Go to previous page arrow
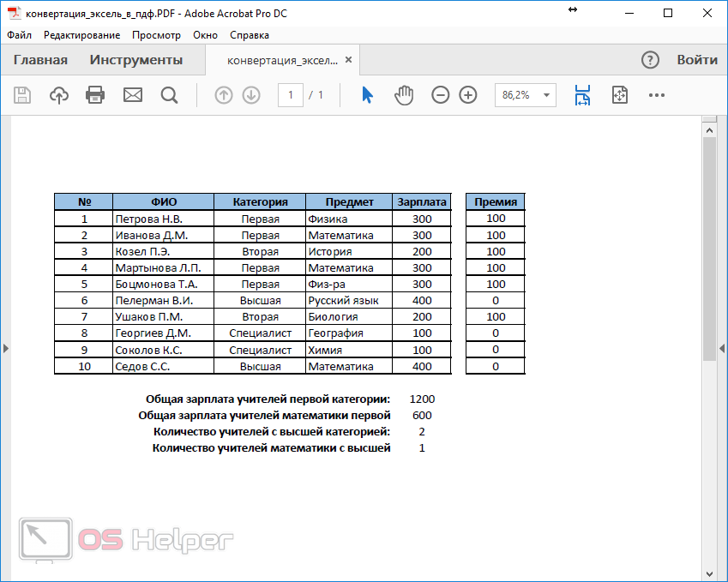The height and width of the screenshot is (582, 728). [223, 95]
